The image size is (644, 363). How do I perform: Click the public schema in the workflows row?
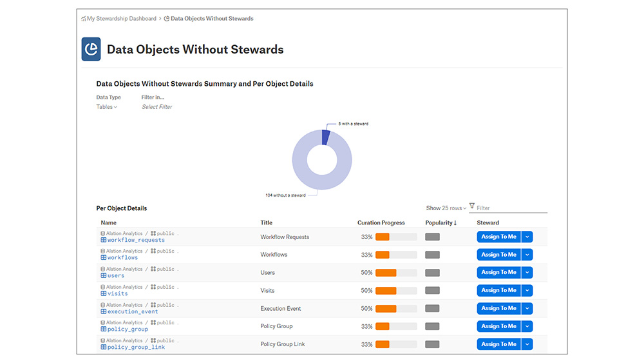pos(166,251)
